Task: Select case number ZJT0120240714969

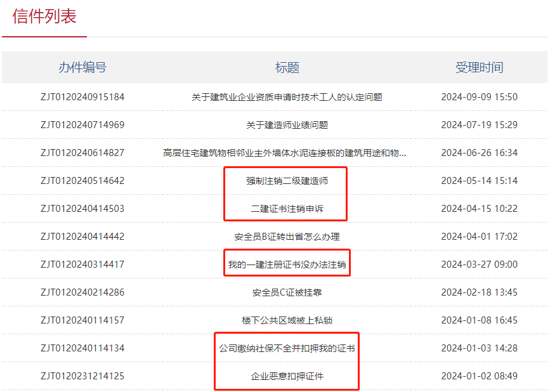Action: click(82, 125)
